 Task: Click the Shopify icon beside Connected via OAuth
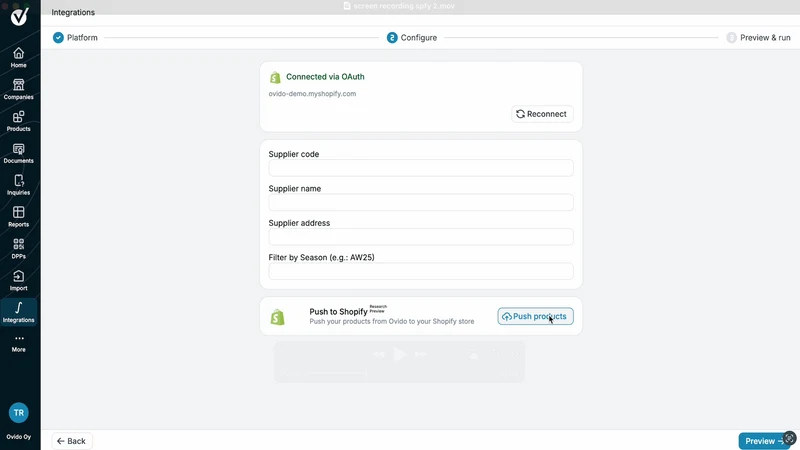point(275,77)
